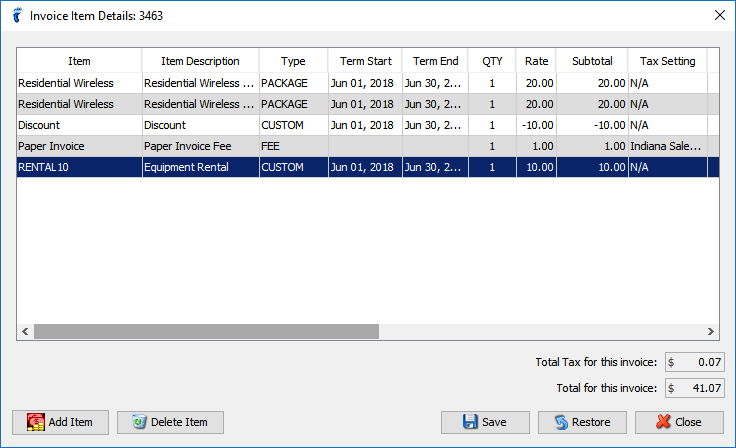Sort by the Item column header
Image resolution: width=736 pixels, height=448 pixels.
coord(79,61)
